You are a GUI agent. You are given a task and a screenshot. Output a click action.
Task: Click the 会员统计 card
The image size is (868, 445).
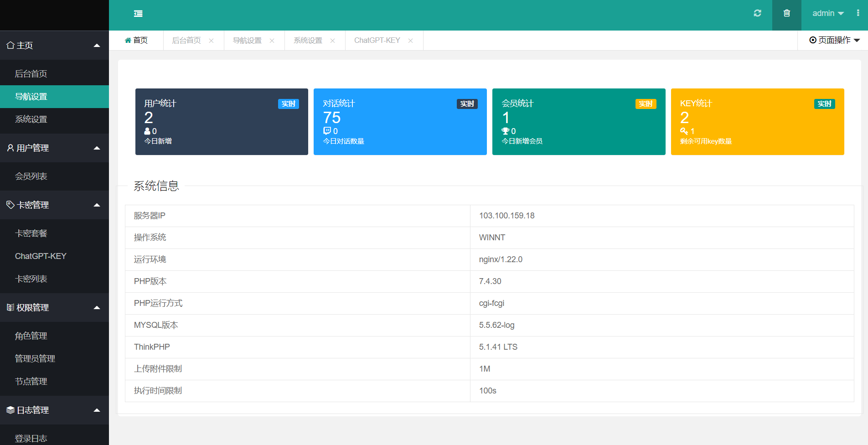(x=579, y=122)
